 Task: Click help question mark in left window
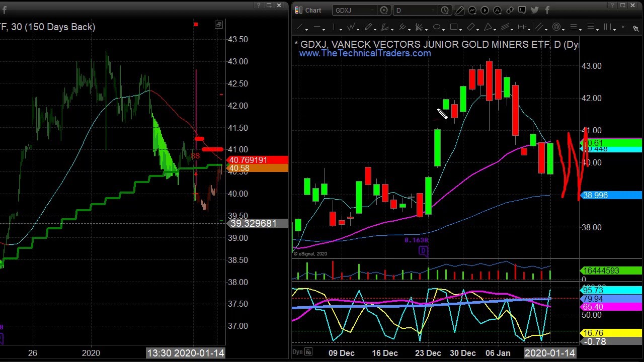point(259,5)
